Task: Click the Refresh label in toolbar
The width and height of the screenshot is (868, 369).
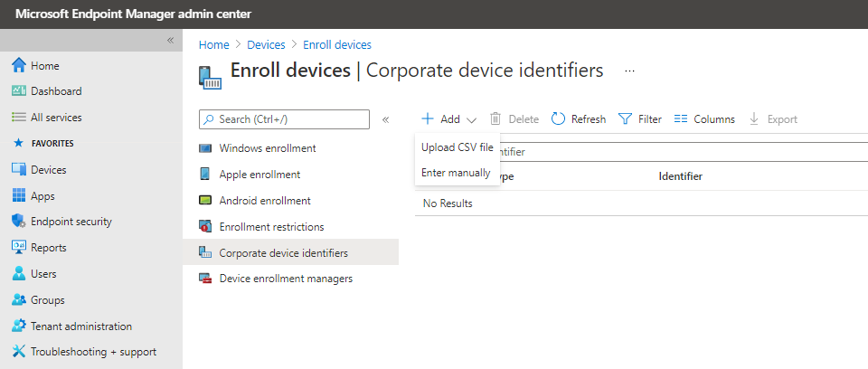Action: [x=589, y=119]
